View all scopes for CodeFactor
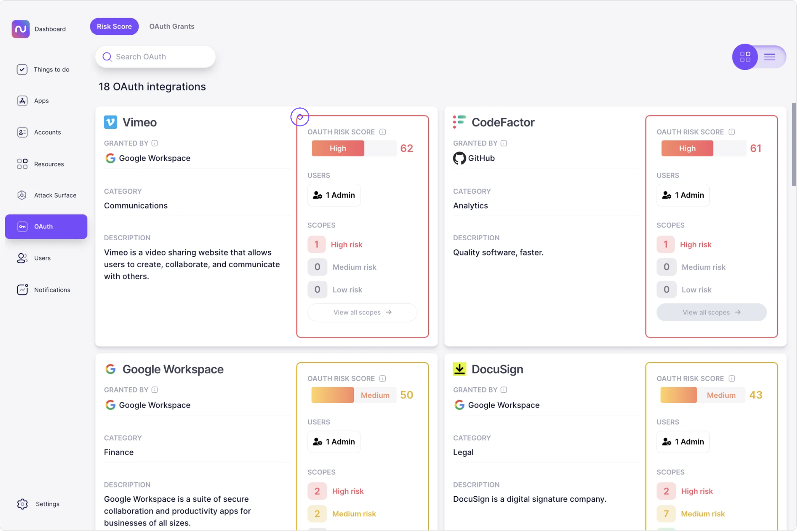Viewport: 797px width, 532px height. coord(712,313)
